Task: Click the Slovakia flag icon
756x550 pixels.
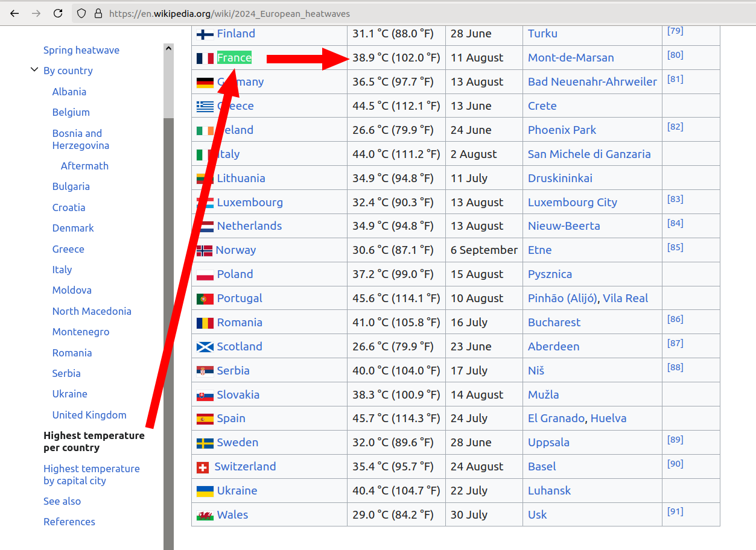Action: point(205,396)
